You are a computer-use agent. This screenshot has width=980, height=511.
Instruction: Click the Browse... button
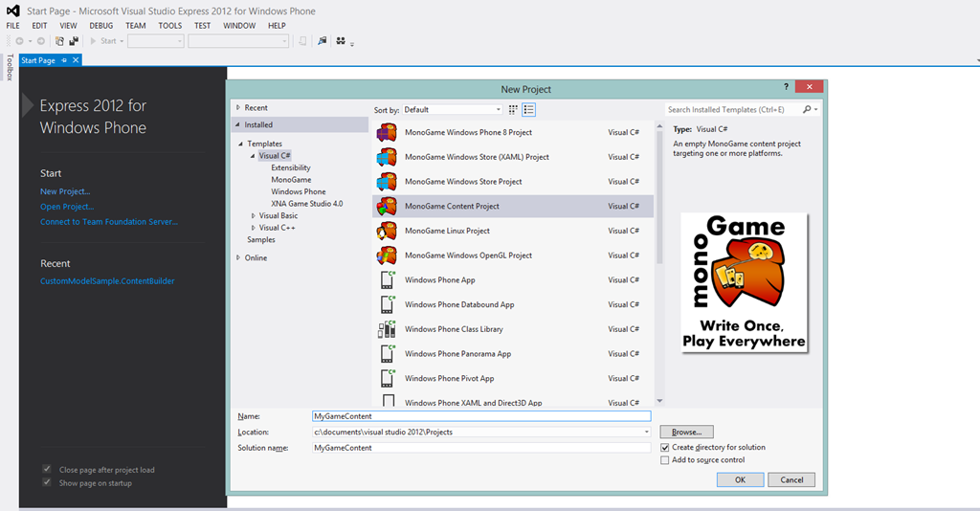pos(686,432)
